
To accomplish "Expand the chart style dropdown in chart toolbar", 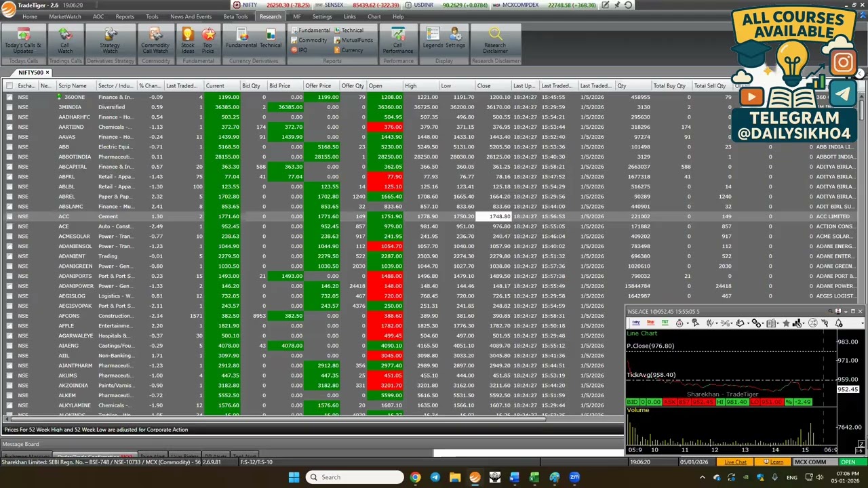I will point(717,323).
